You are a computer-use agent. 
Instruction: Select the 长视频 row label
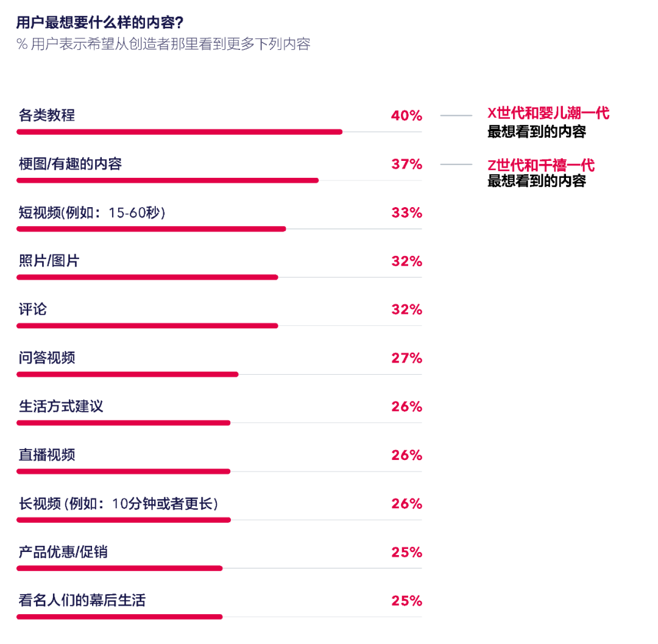coord(118,504)
